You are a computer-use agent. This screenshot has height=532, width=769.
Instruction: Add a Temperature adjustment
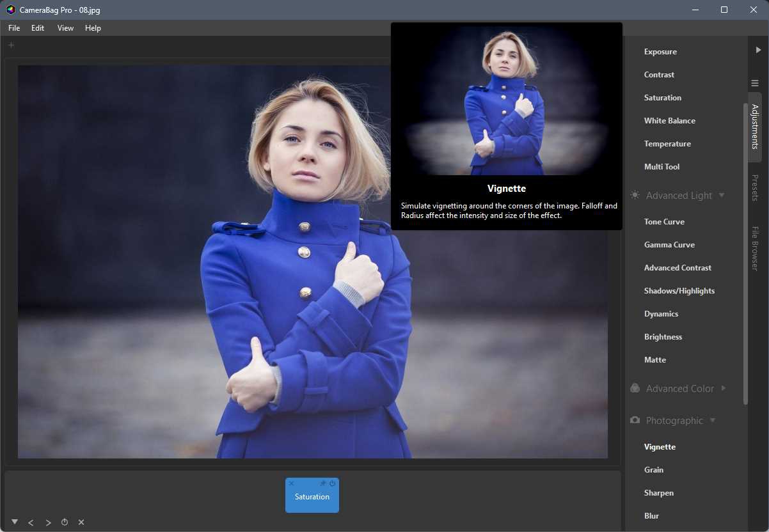tap(667, 144)
